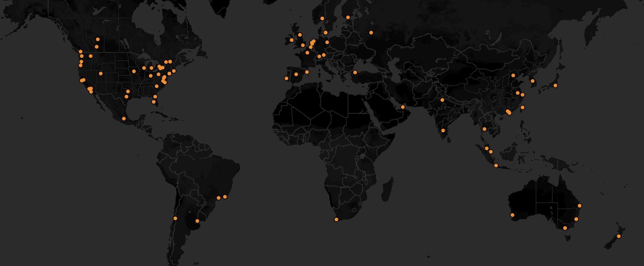Screen dimensions: 644x266
Task: Click the marker near Istanbul, Turkey
Action: pos(355,72)
